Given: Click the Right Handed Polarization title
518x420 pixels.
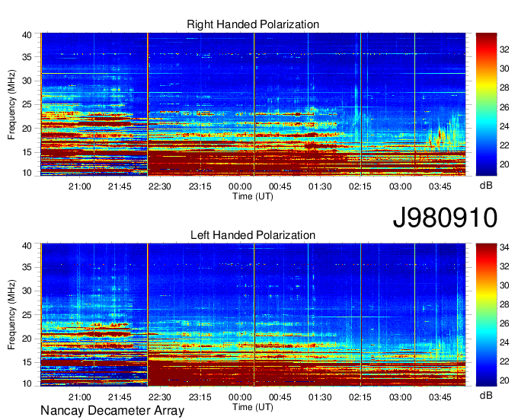Looking at the screenshot, I should tap(253, 24).
